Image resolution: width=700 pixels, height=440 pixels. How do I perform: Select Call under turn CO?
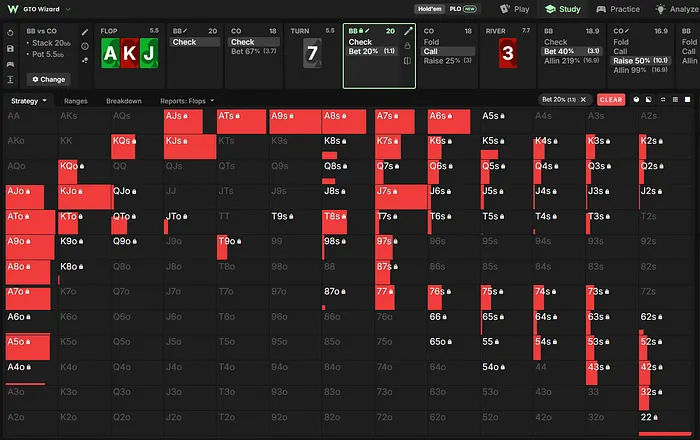pos(448,51)
